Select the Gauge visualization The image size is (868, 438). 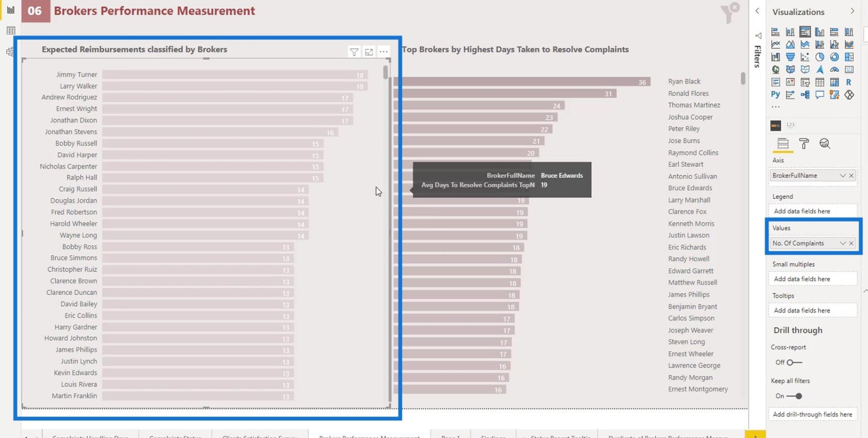(834, 69)
